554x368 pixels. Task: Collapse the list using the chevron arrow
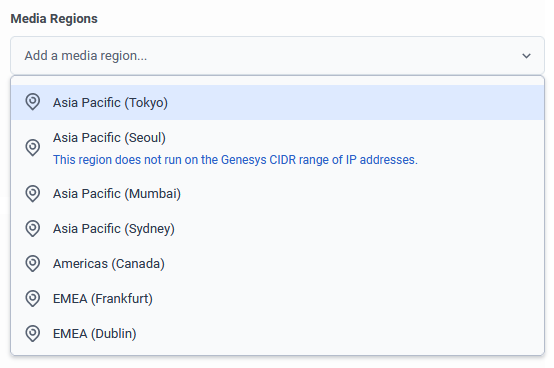(526, 56)
